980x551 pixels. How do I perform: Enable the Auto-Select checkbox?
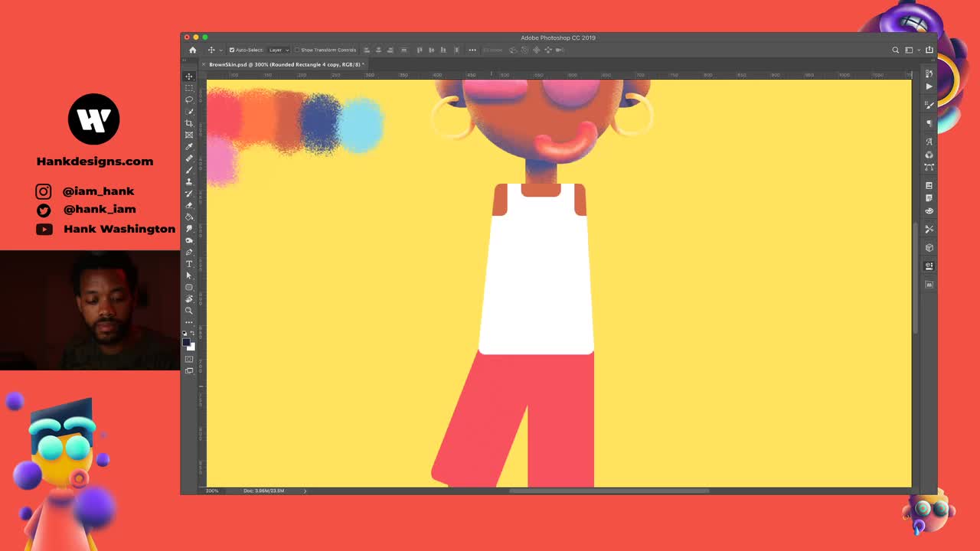pos(231,50)
